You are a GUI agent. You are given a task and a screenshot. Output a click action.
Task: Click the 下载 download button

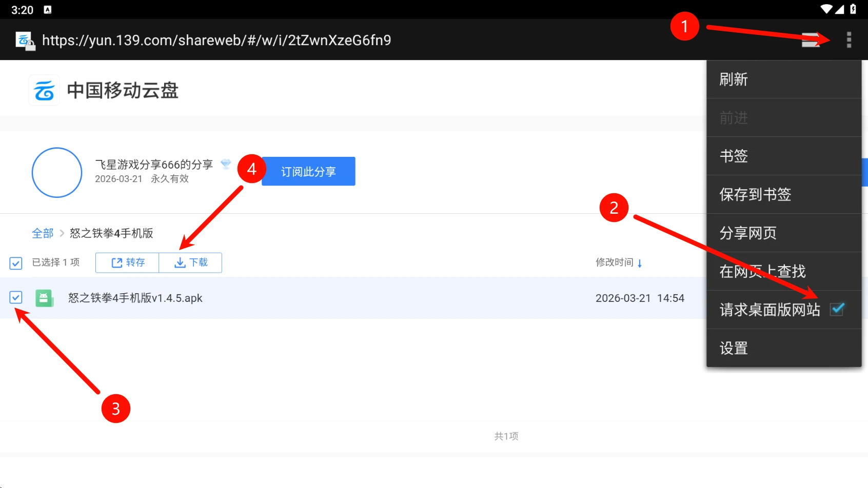[x=191, y=262]
